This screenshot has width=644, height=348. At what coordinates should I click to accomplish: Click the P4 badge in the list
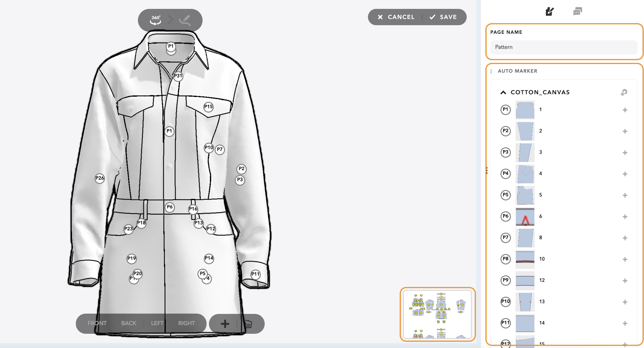tap(506, 174)
